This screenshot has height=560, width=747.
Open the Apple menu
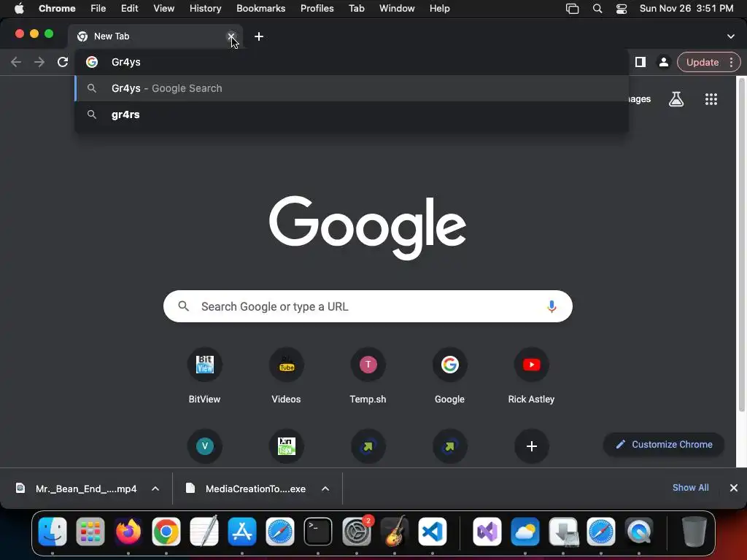tap(19, 9)
